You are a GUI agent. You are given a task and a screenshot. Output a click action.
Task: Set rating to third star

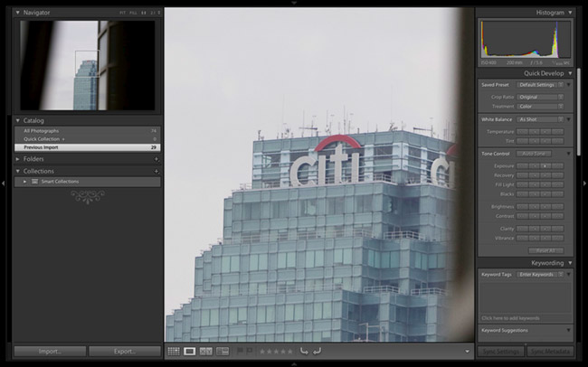coord(276,352)
